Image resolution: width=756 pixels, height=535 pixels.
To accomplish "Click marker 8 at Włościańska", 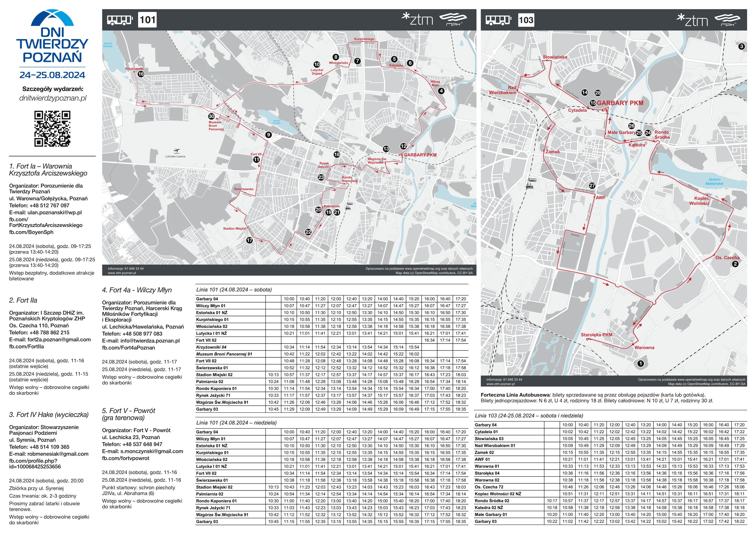I will click(336, 57).
